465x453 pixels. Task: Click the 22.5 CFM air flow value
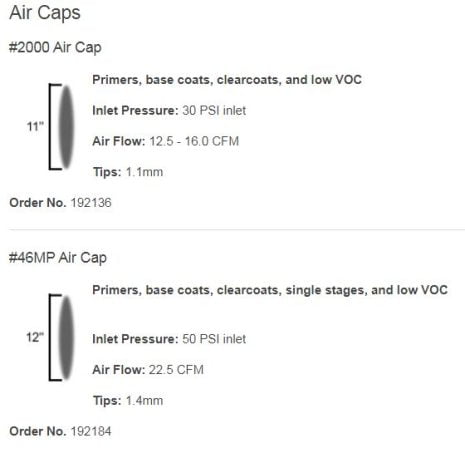point(176,370)
